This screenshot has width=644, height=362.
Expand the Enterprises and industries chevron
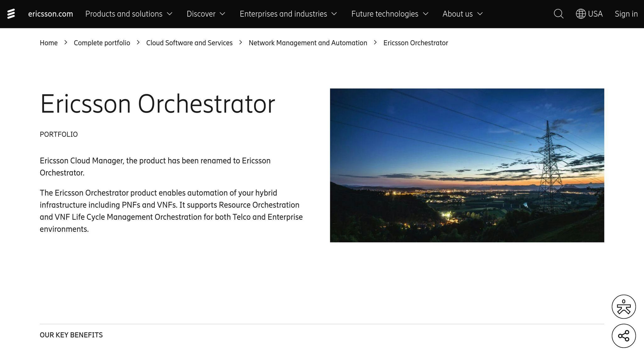coord(334,14)
